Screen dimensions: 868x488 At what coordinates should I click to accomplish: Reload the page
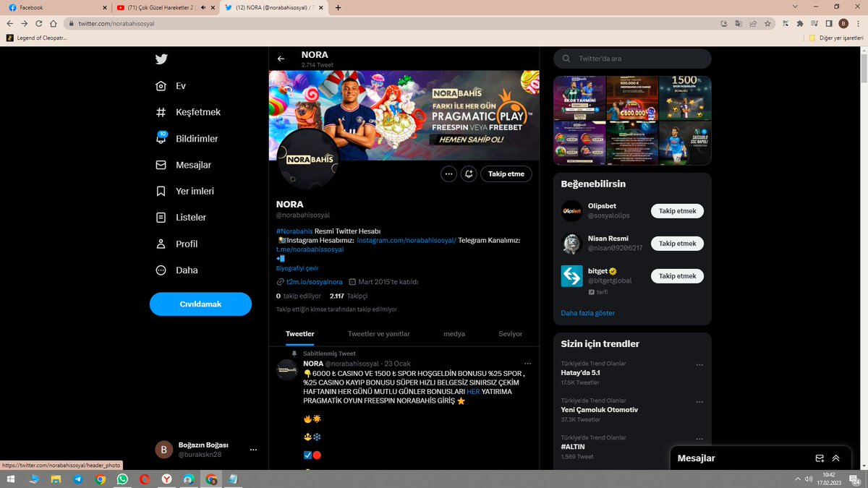[40, 23]
